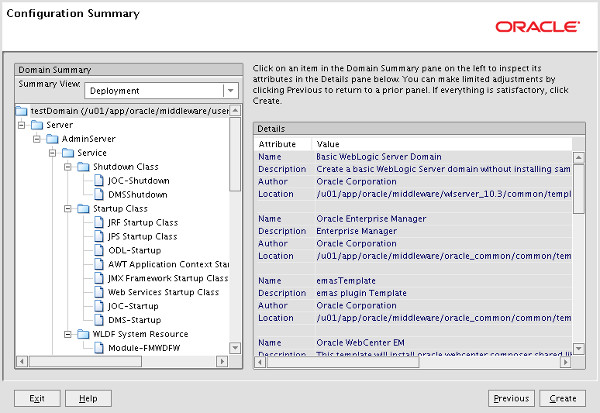Click the tree's vertical scrollbar thumb
Viewport: 600px width, 413px height.
(x=235, y=154)
